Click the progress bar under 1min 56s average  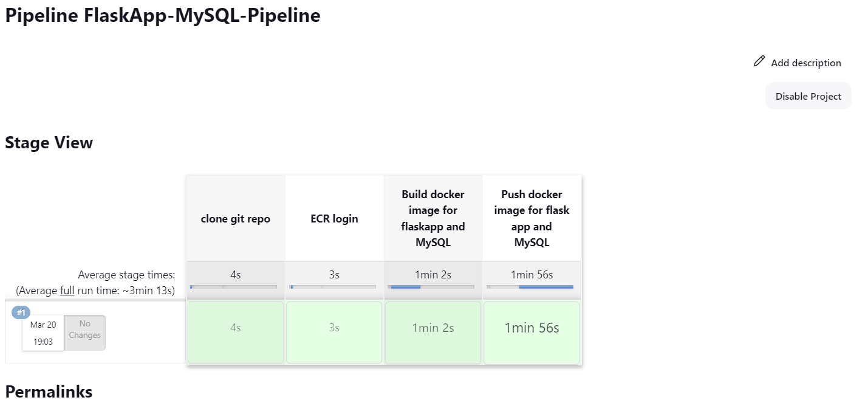click(531, 286)
